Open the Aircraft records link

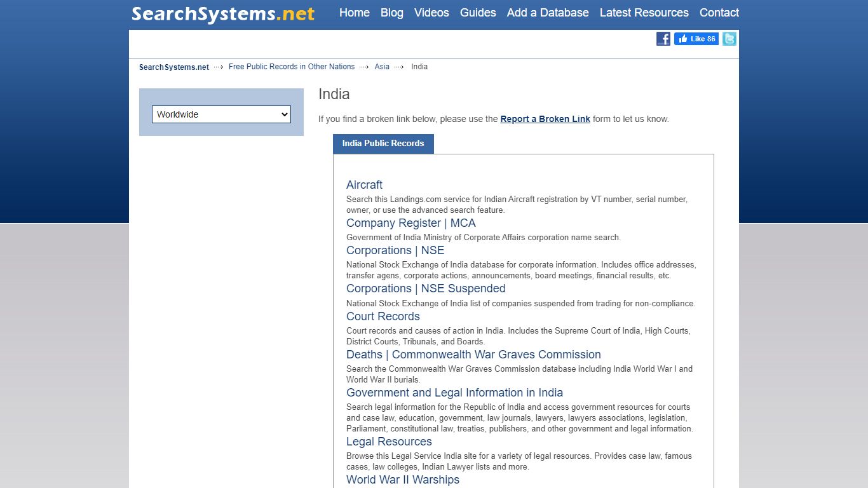tap(364, 185)
